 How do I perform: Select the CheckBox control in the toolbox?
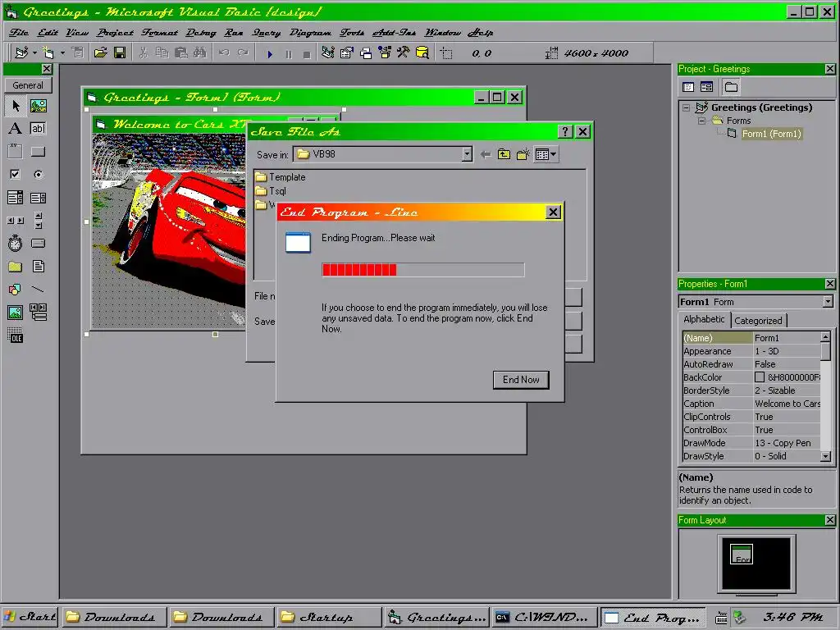click(16, 174)
